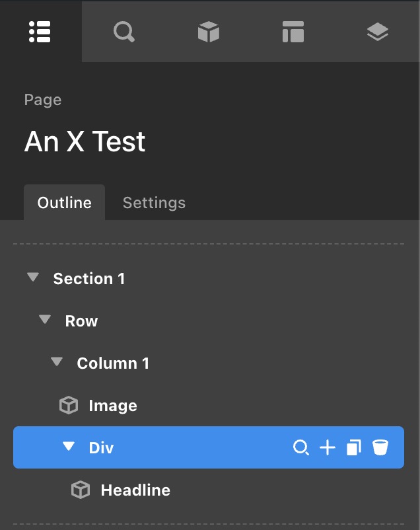Screen dimensions: 420x530
Task: Click the cube icon beside Image
Action: [x=69, y=406]
